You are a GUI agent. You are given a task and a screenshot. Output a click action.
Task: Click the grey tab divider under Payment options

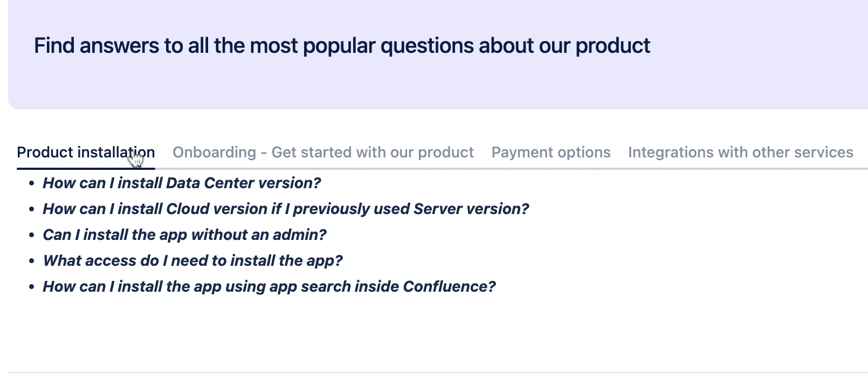click(x=550, y=169)
